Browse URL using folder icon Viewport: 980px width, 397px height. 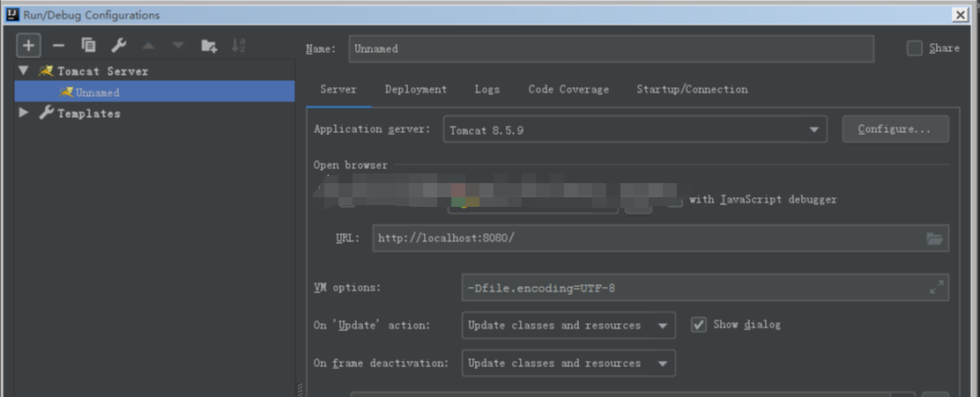934,239
